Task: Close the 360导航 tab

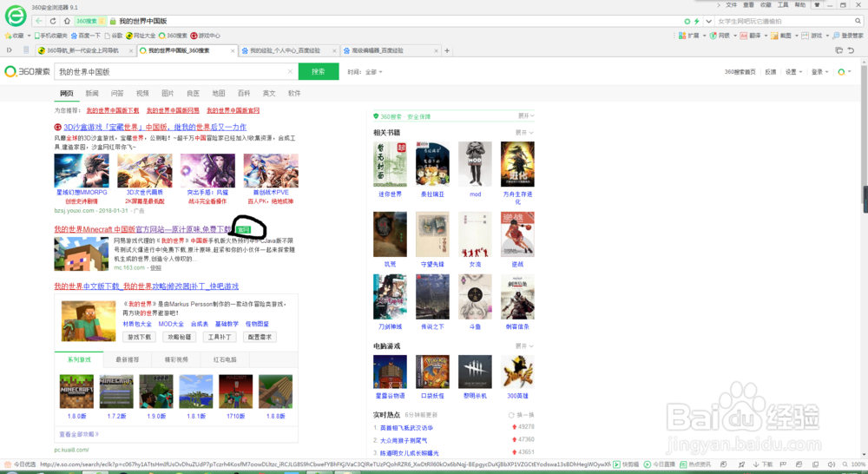Action: [131, 50]
